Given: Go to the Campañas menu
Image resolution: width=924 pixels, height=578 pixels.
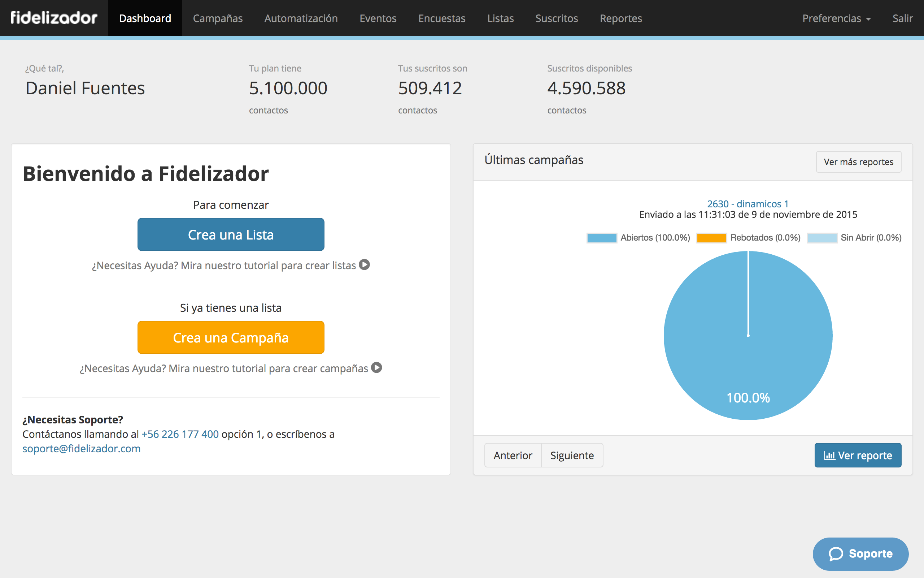Looking at the screenshot, I should click(x=218, y=18).
